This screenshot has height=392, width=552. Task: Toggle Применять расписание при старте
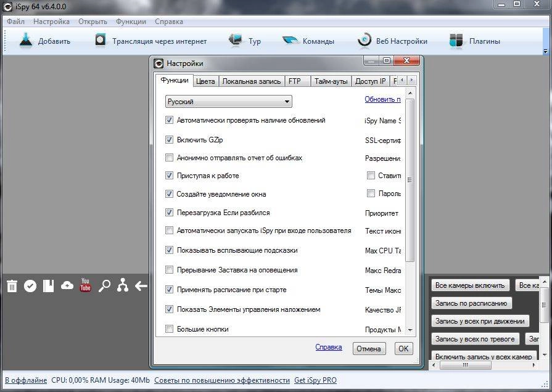click(x=170, y=290)
